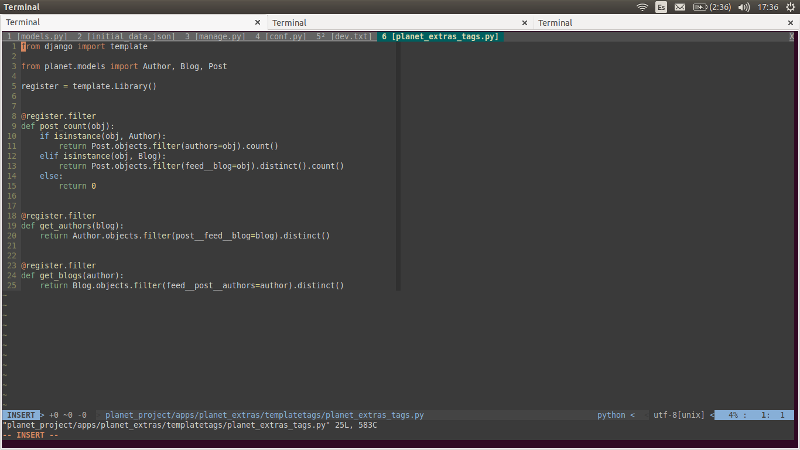Viewport: 800px width, 450px height.
Task: Click the Terminal window title in top bar
Action: [21, 7]
